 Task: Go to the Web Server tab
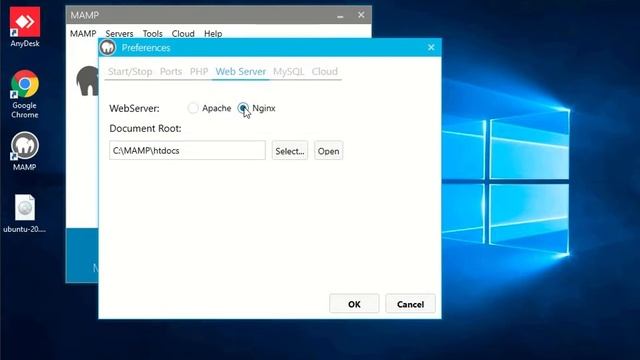(240, 71)
